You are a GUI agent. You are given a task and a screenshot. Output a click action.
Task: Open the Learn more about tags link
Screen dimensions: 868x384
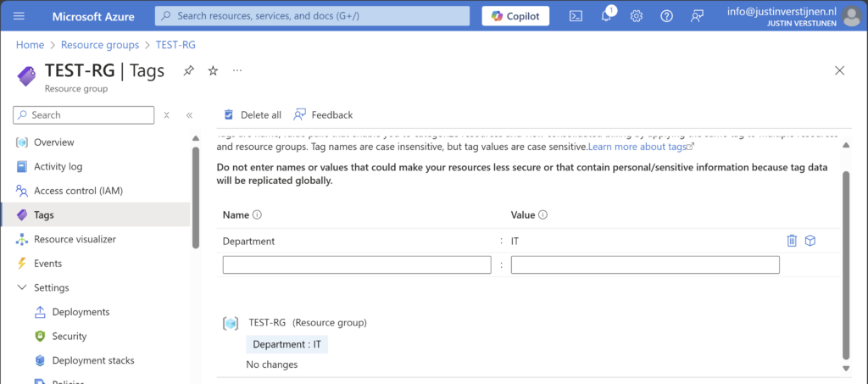(641, 147)
